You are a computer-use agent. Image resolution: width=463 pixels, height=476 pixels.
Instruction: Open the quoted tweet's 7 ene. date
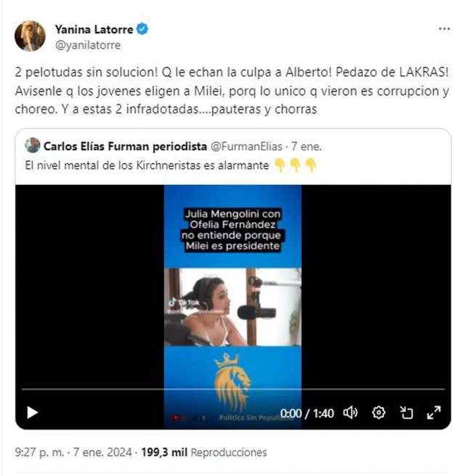click(306, 147)
